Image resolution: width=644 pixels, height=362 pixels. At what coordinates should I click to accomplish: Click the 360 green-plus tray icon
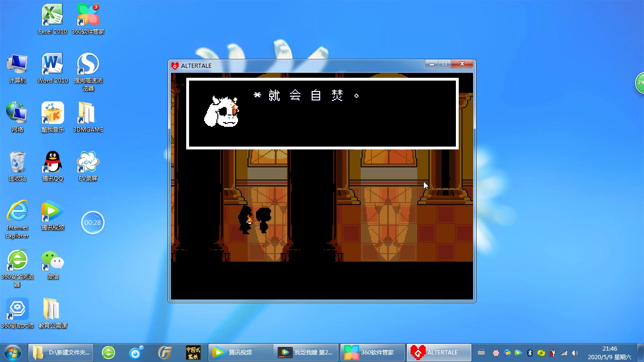click(541, 353)
